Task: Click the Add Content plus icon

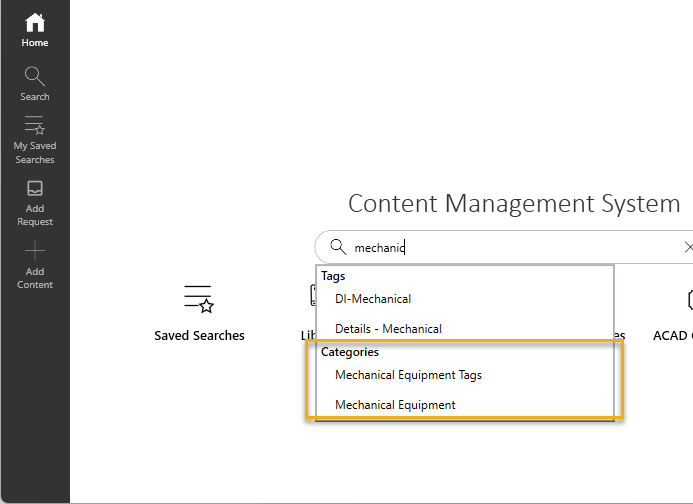Action: pos(35,250)
